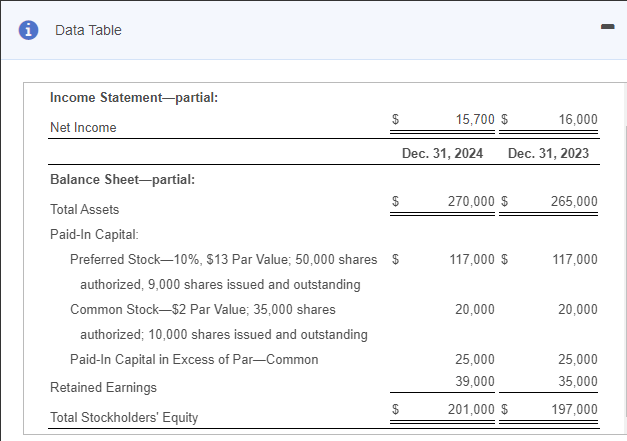Select Total Stockholders' Equity value 201,000
The image size is (627, 441).
[471, 409]
